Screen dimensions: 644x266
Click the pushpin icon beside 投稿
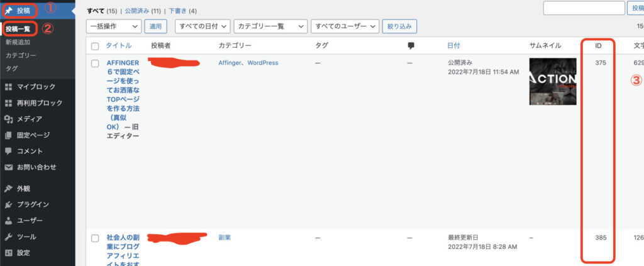click(x=9, y=11)
